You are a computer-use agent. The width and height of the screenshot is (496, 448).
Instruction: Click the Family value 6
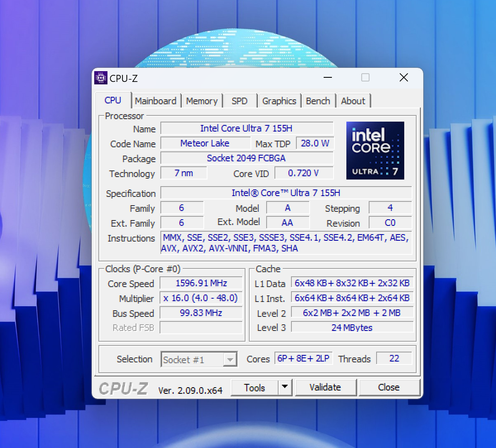coord(182,208)
